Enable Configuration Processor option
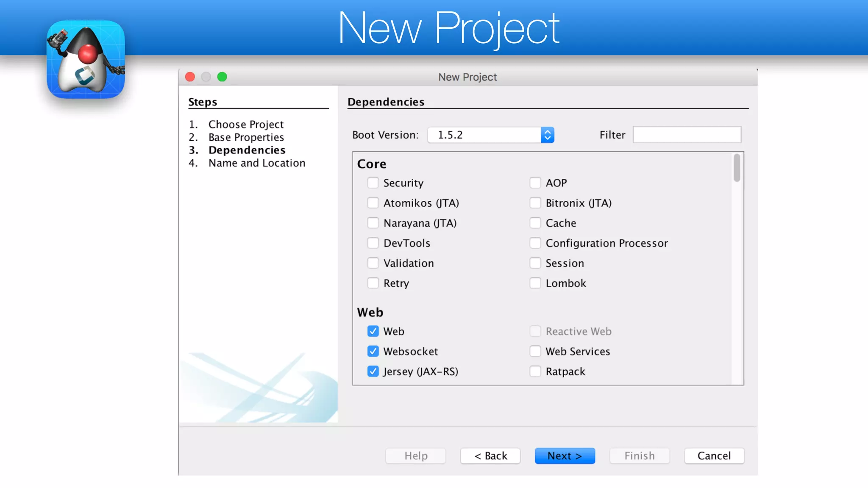The width and height of the screenshot is (868, 488). coord(535,243)
